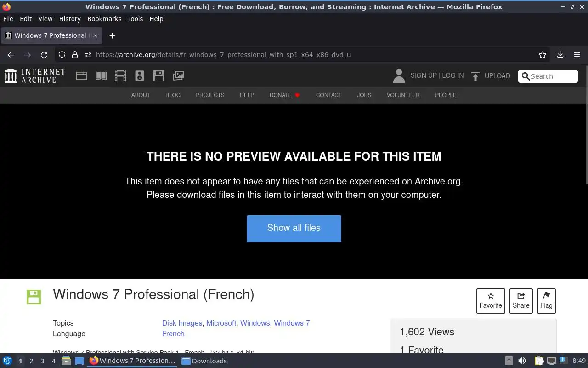588x368 pixels.
Task: Open the HELP navigation link
Action: pos(247,95)
